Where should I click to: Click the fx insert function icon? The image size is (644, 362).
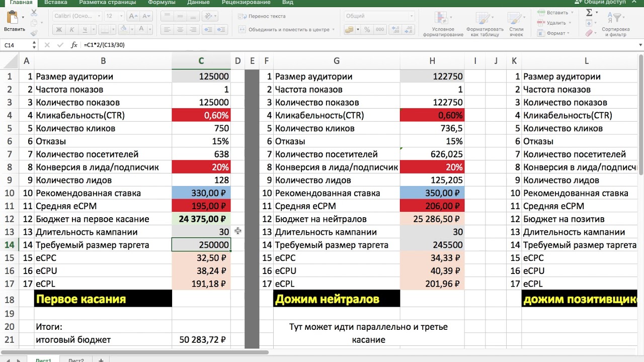pos(74,45)
